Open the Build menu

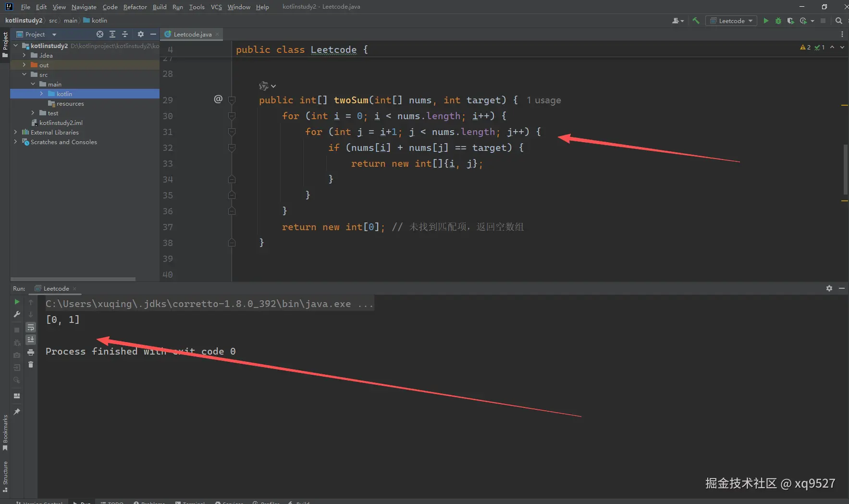pos(160,7)
